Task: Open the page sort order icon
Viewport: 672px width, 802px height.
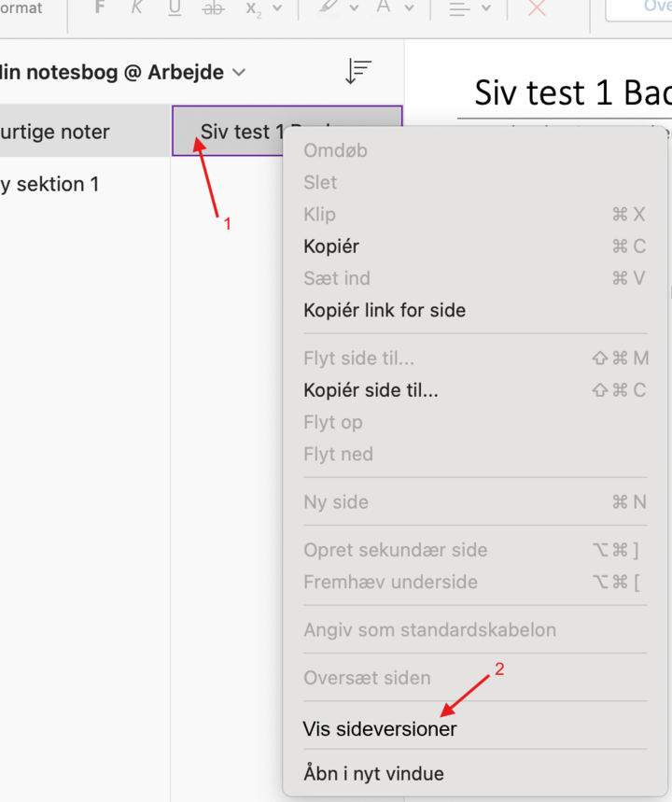Action: [358, 72]
